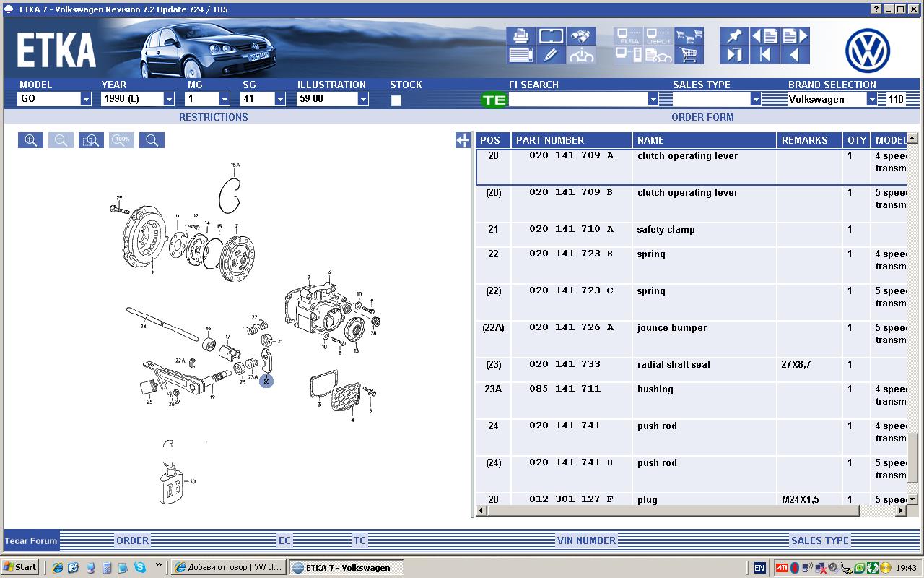Click the Tecar Forum button
Viewport: 924px width, 578px height.
coord(31,540)
